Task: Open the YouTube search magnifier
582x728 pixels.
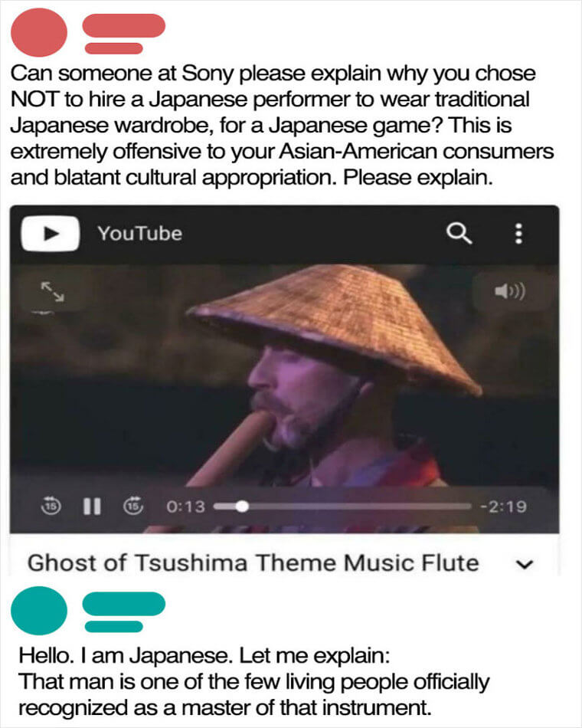Action: tap(459, 233)
